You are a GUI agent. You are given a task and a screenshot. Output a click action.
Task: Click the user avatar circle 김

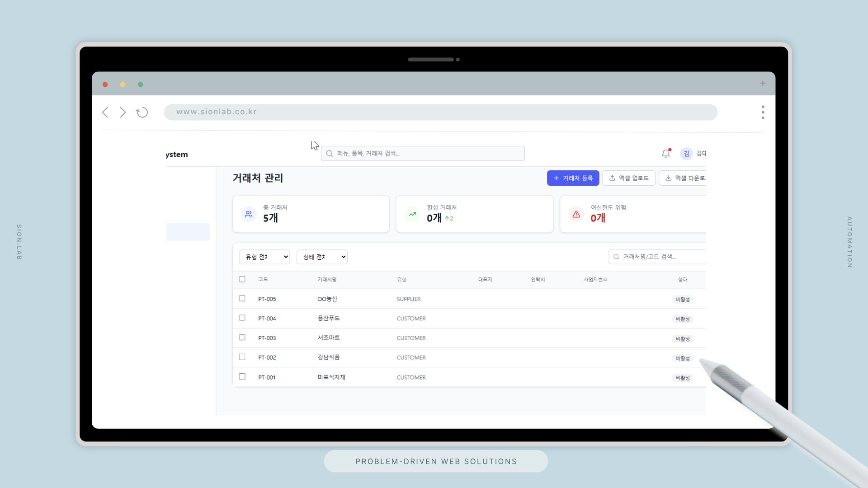[x=686, y=154]
